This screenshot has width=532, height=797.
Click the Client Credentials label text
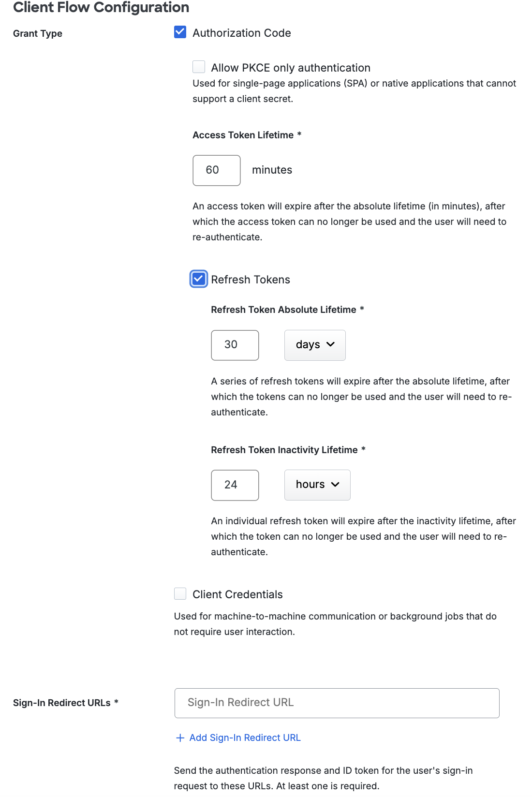coord(237,594)
